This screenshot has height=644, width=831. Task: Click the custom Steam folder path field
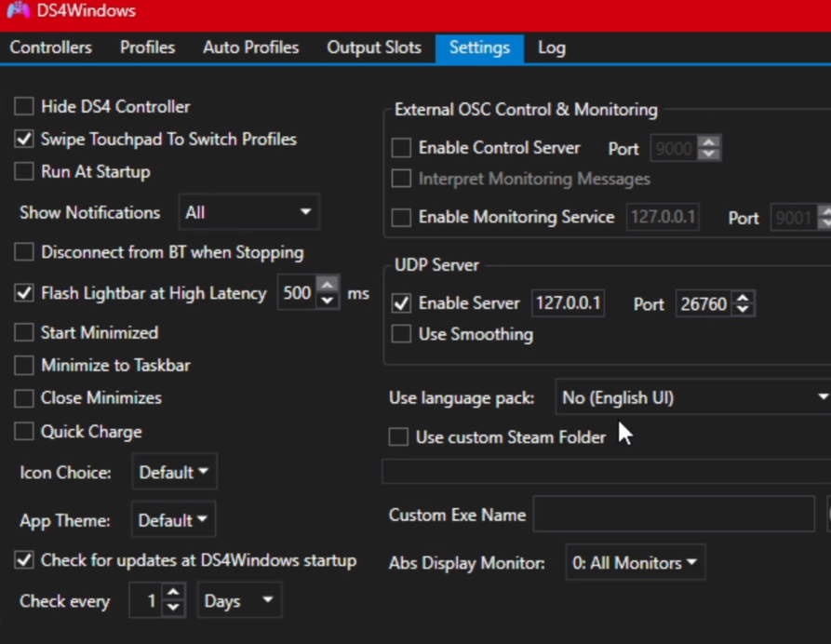click(607, 472)
